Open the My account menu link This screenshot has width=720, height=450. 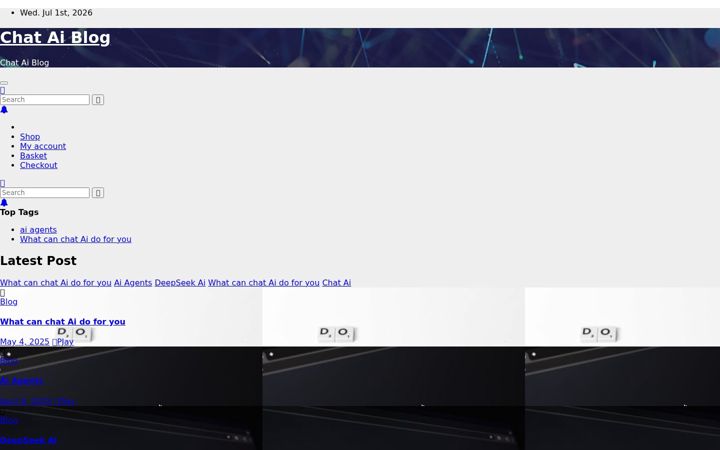tap(43, 146)
